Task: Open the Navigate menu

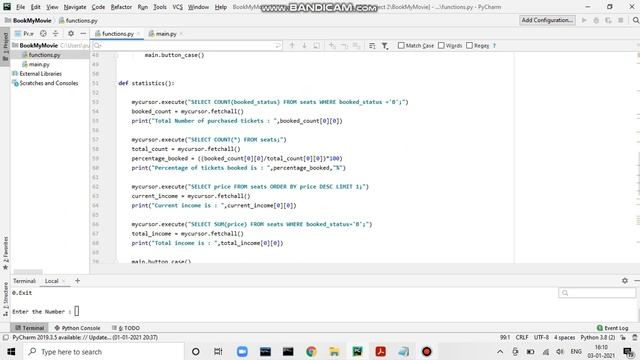Action: coord(75,7)
